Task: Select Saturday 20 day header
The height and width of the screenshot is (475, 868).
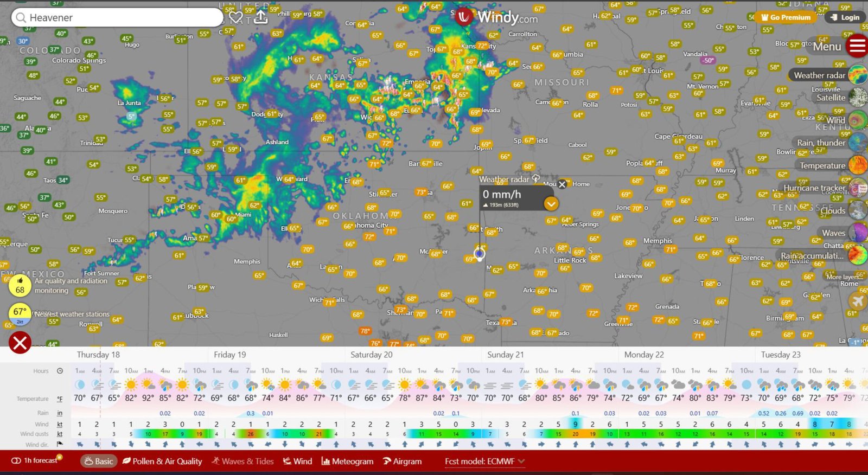Action: click(x=372, y=355)
